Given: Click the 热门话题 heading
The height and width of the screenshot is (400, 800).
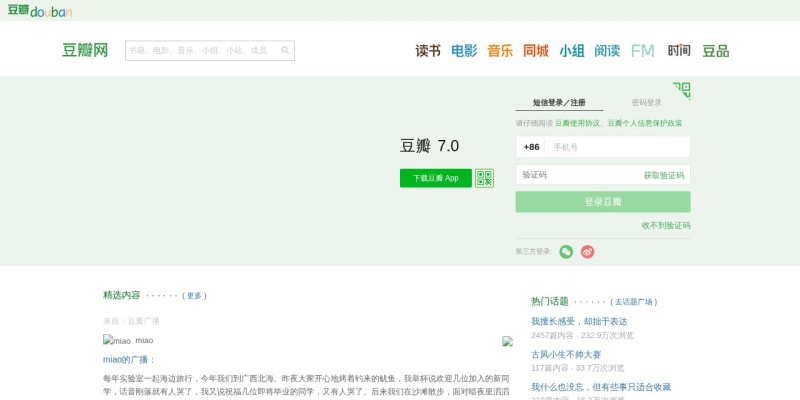Looking at the screenshot, I should [549, 302].
